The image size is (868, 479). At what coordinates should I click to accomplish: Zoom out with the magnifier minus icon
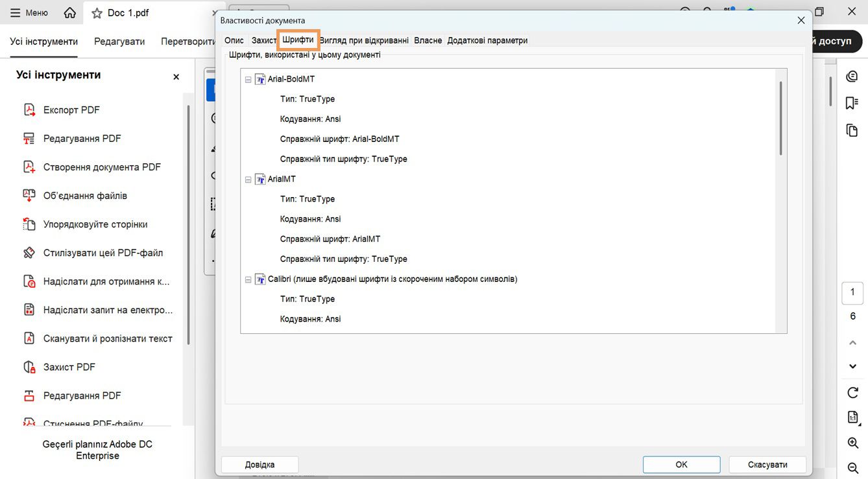(x=853, y=467)
